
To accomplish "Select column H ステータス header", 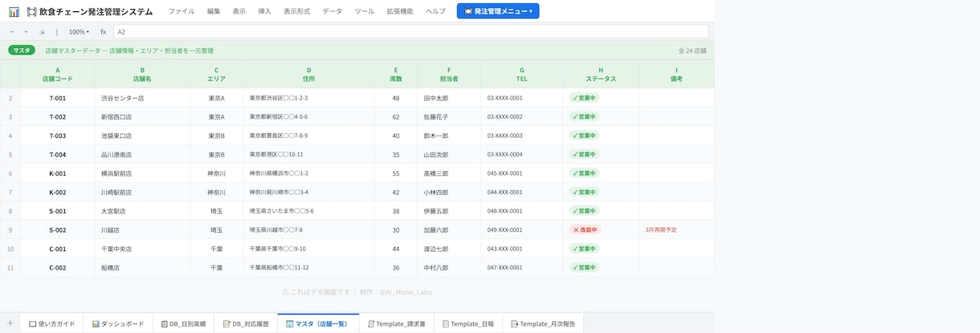I will click(601, 74).
